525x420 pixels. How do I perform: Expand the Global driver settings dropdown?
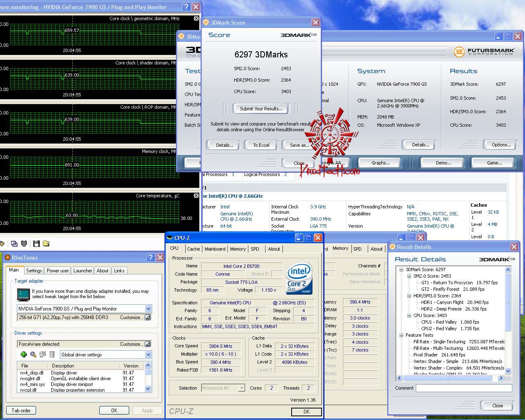coord(148,355)
